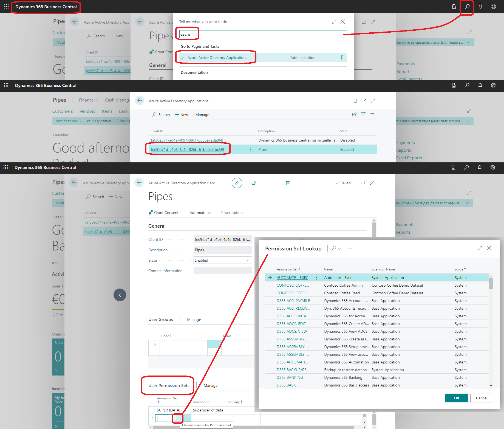Open client ID link starting with ee9fb71d in Pipes row
504x429 pixels.
[187, 149]
